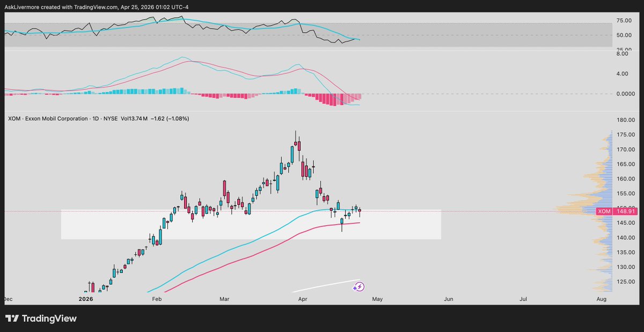Click the 125.00 price axis label
The width and height of the screenshot is (644, 332).
click(626, 282)
